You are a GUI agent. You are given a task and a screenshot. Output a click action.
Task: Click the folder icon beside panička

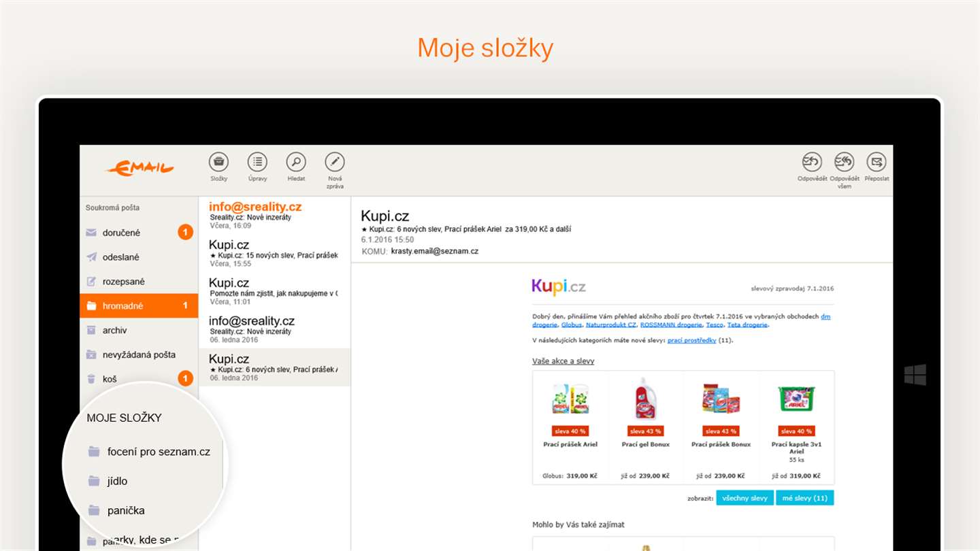pos(94,510)
